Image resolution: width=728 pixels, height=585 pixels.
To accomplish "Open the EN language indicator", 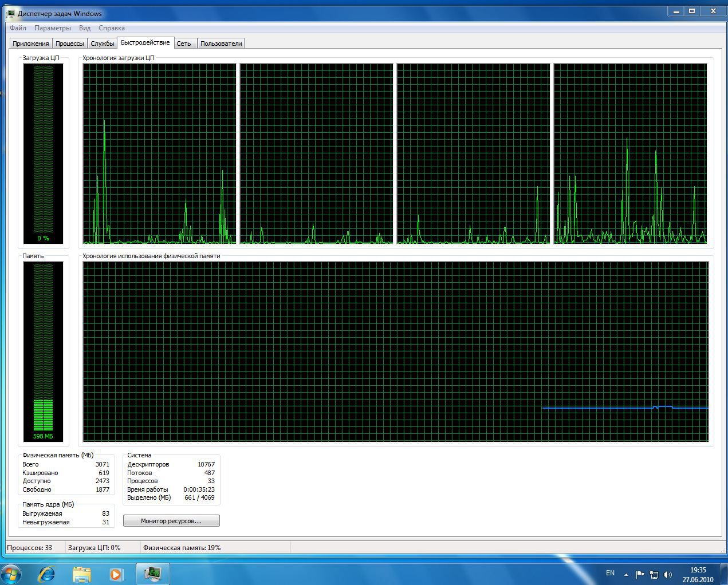I will point(610,573).
